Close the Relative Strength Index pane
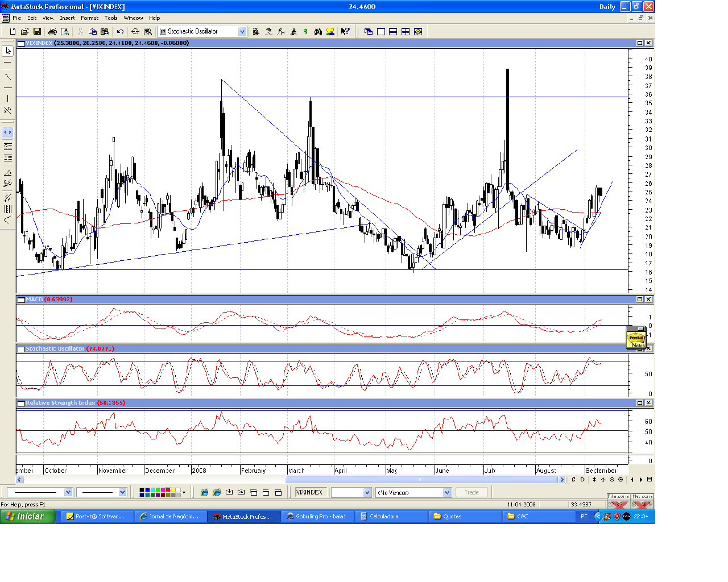728x582 pixels. click(648, 403)
